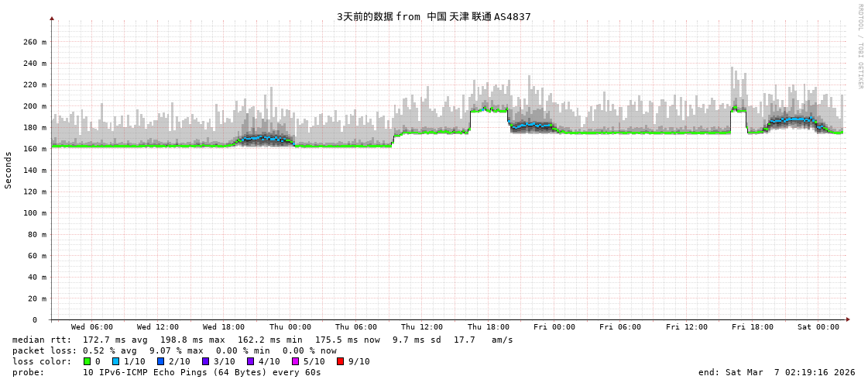Click the arrow at the x-axis right end

click(x=847, y=319)
